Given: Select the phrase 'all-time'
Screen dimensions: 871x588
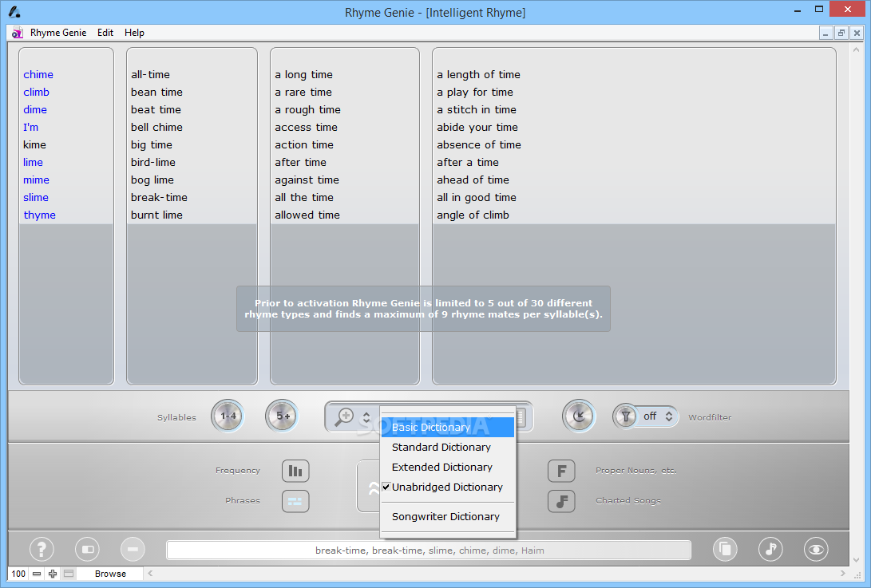Looking at the screenshot, I should click(150, 74).
